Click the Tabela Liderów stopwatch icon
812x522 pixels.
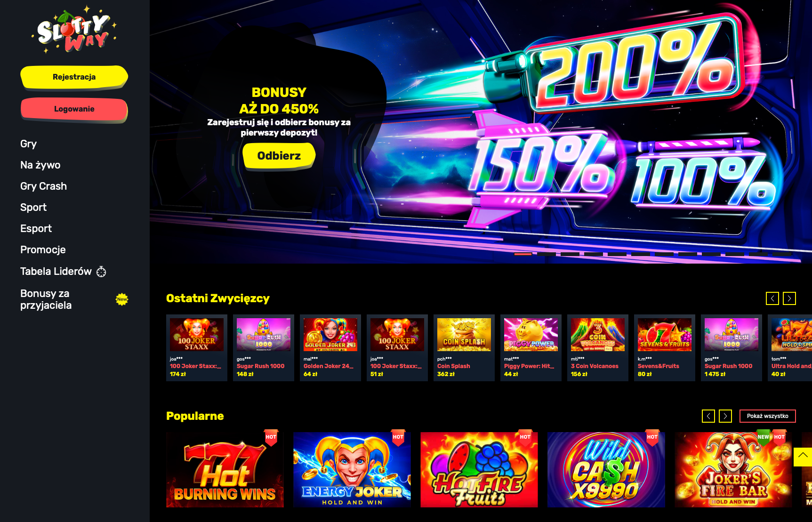(101, 272)
